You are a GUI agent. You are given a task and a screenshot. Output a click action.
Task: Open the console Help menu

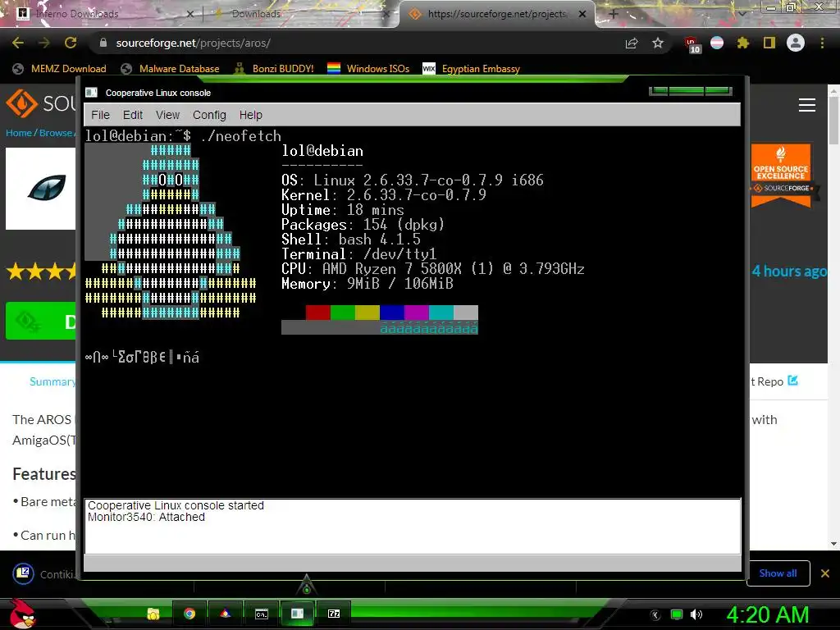click(x=251, y=115)
